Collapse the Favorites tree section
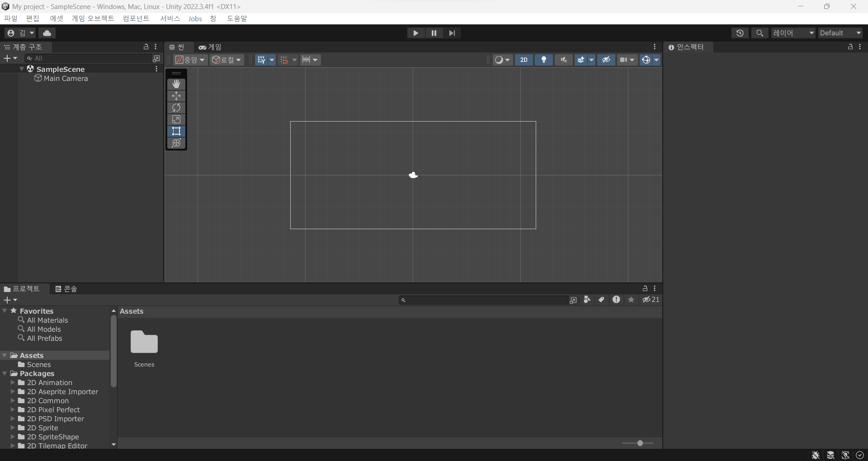 tap(5, 311)
